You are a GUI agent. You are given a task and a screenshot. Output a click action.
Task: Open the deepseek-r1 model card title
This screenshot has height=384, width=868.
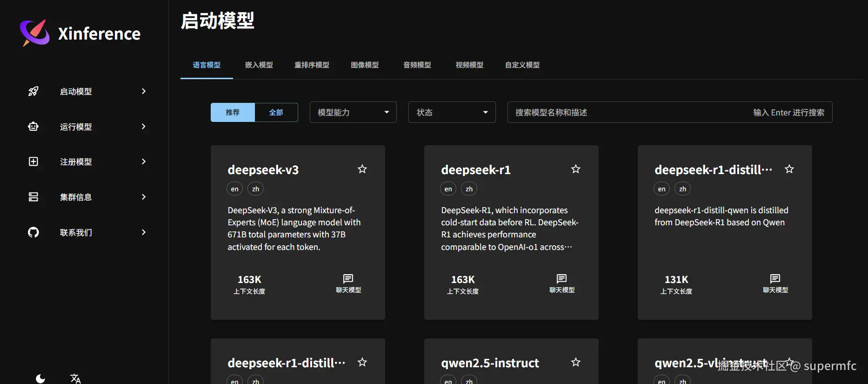pos(476,170)
